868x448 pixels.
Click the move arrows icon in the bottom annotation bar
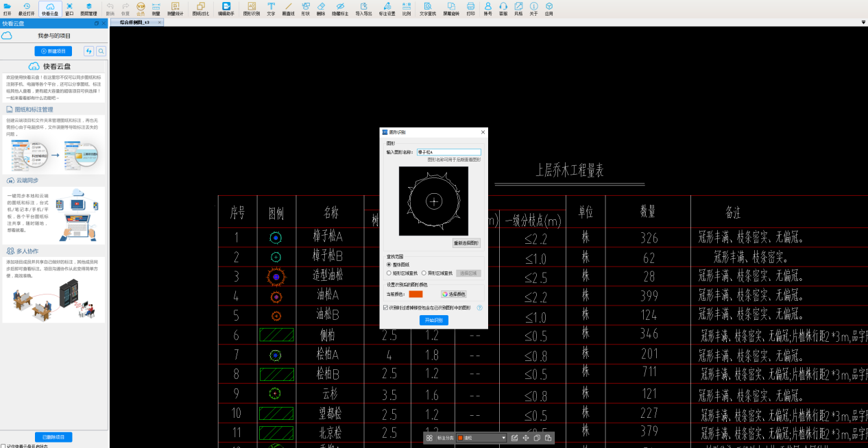(x=525, y=437)
